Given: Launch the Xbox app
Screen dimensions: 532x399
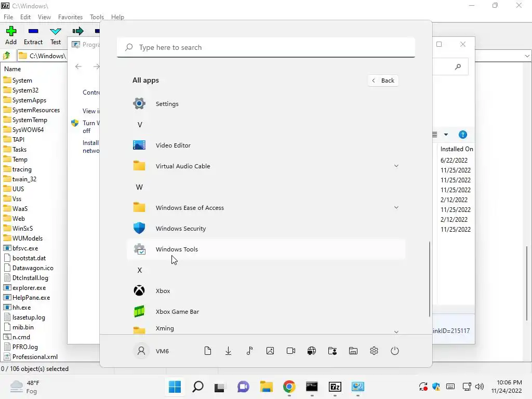Looking at the screenshot, I should point(265,291).
